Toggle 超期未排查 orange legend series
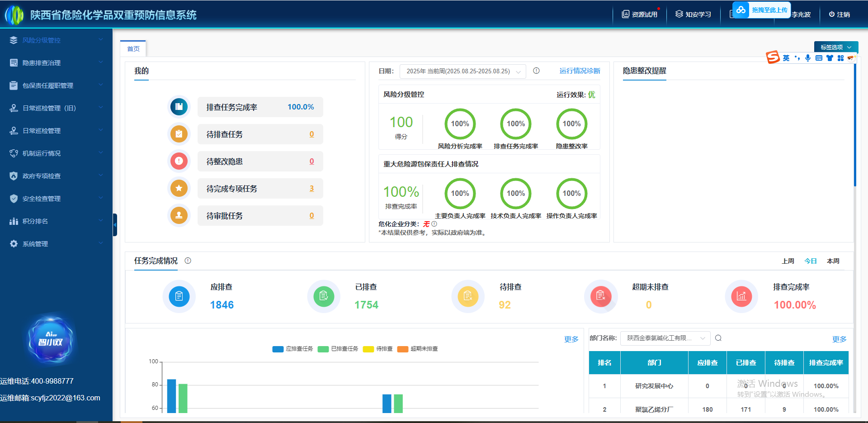Image resolution: width=868 pixels, height=423 pixels. click(x=417, y=349)
